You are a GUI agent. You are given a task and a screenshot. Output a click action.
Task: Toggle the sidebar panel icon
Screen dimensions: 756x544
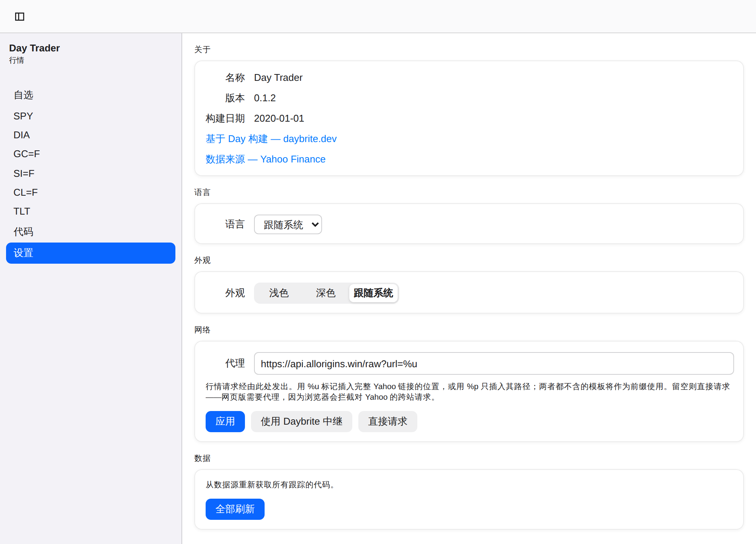[x=20, y=17]
